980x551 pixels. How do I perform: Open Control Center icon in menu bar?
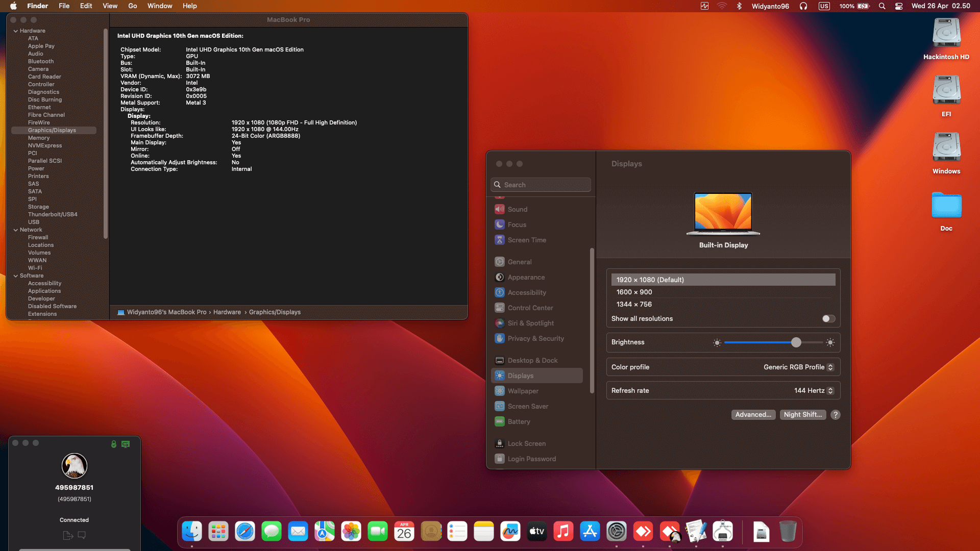pos(899,6)
